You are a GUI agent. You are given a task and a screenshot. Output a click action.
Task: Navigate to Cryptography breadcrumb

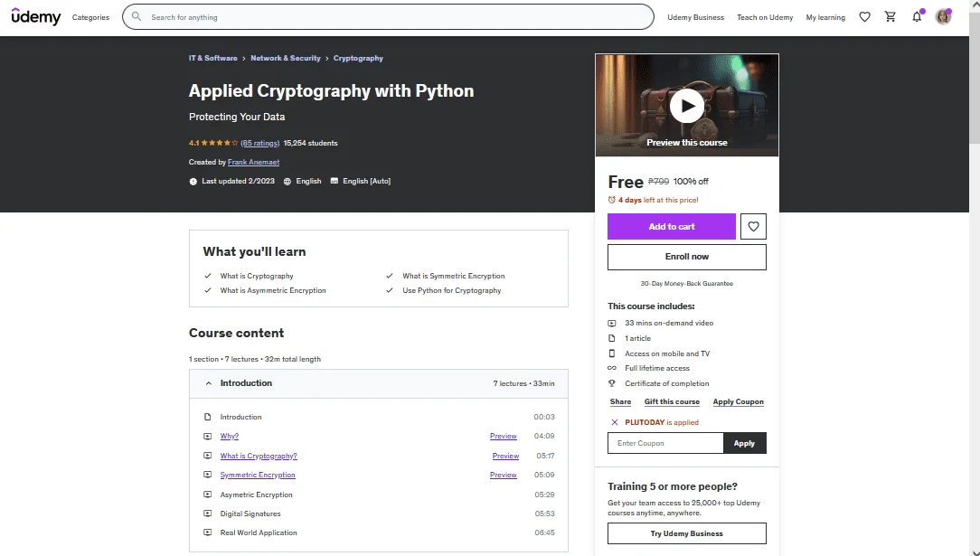[x=358, y=58]
